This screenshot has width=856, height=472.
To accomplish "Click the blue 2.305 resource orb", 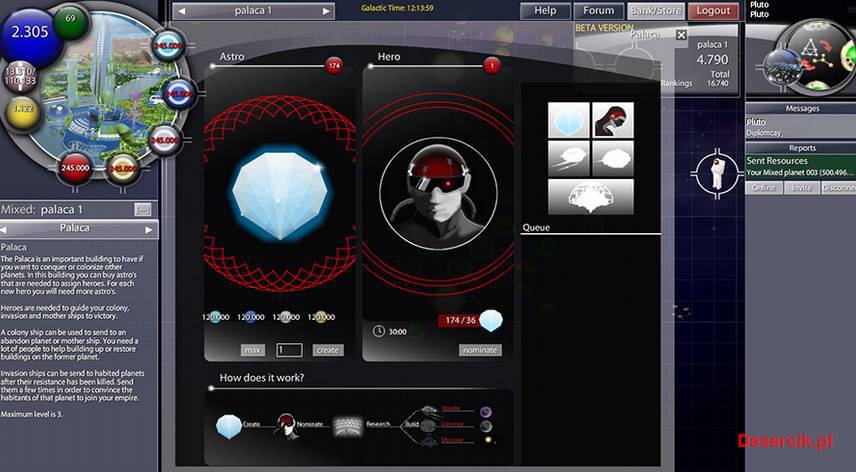I will point(31,31).
